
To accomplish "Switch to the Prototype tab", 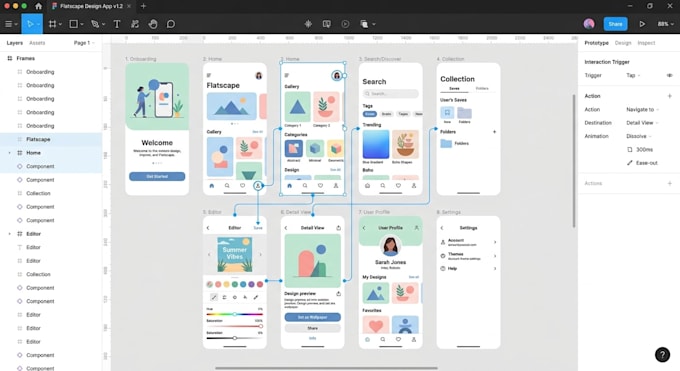I will (596, 43).
